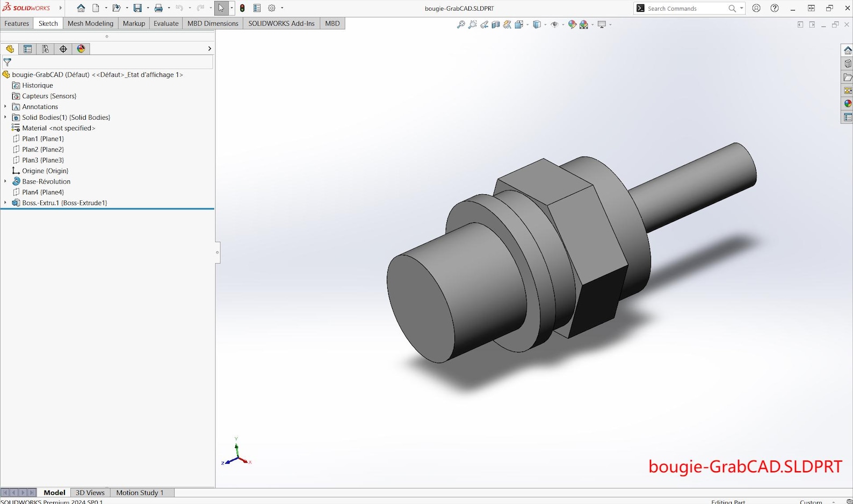Open a file using the Open icon

click(x=116, y=8)
